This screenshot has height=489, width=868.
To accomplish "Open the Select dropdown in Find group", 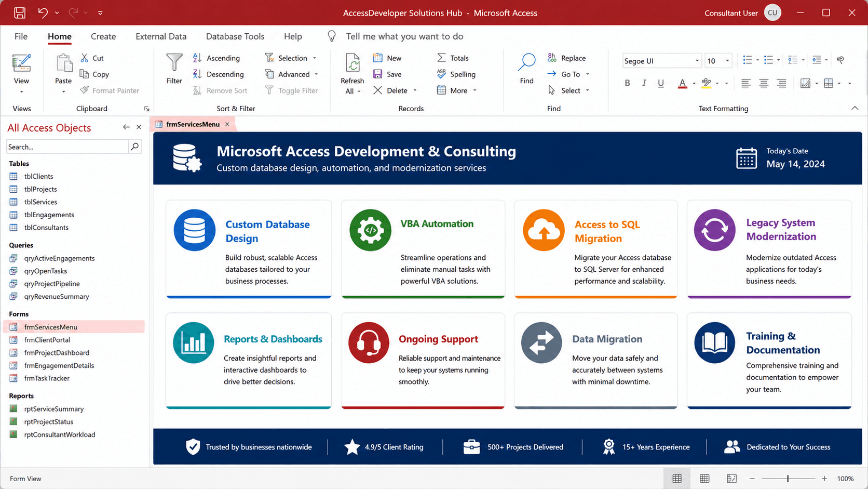I will coord(588,90).
